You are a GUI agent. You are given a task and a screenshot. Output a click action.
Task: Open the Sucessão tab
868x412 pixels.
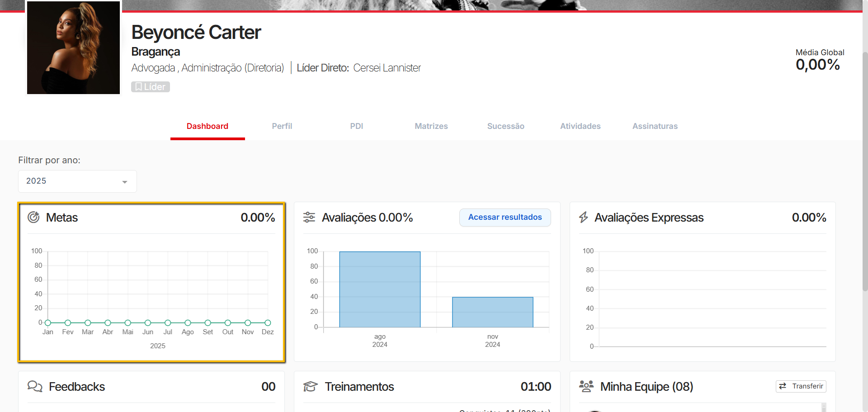coord(506,126)
